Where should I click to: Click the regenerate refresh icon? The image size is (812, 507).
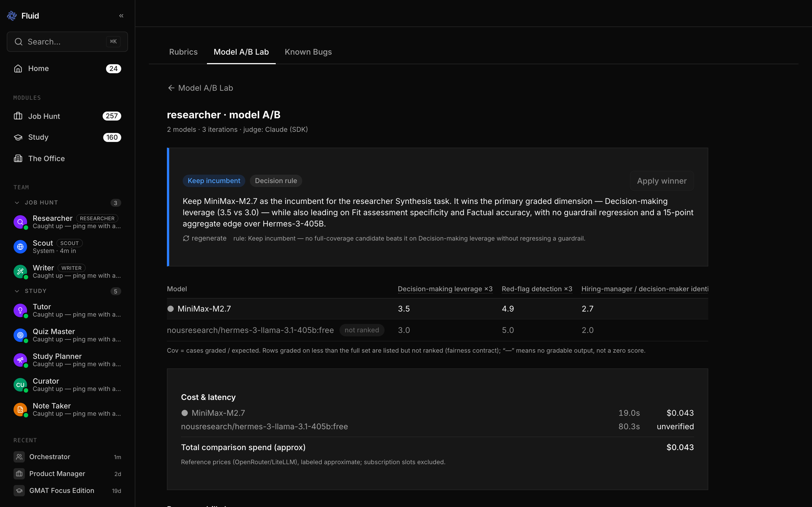tap(186, 238)
